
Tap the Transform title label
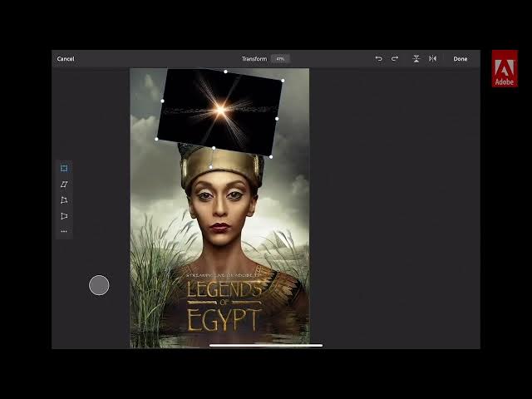(x=254, y=59)
